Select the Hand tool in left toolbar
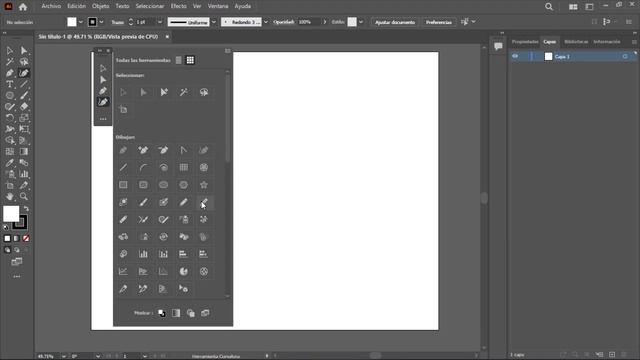 (x=9, y=196)
